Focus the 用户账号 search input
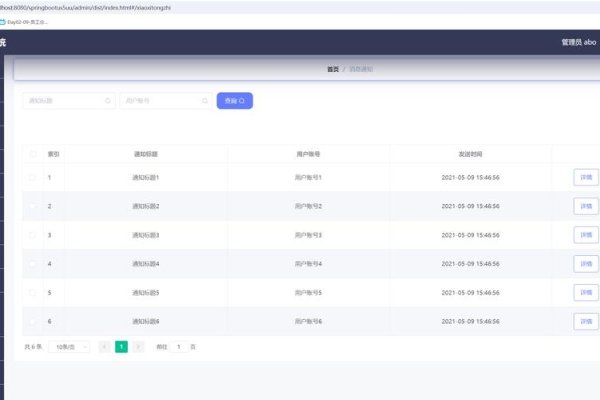 (166, 101)
